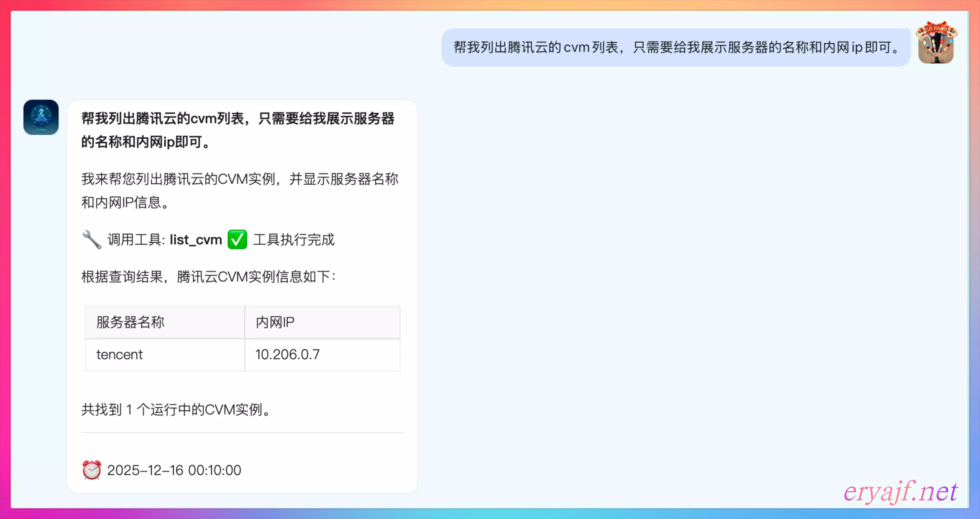This screenshot has width=980, height=519.
Task: Click the 内网IP table header
Action: 275,322
